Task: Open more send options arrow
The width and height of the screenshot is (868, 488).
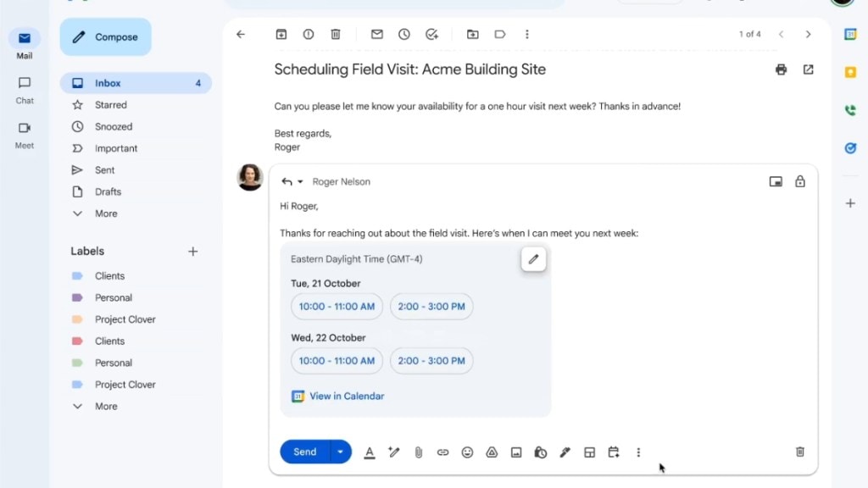Action: coord(340,452)
